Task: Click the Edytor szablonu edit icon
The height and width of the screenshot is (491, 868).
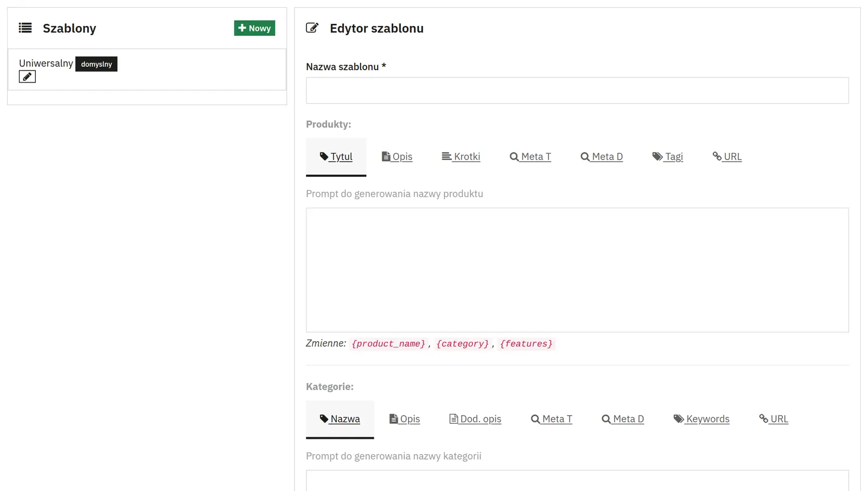Action: click(x=312, y=28)
